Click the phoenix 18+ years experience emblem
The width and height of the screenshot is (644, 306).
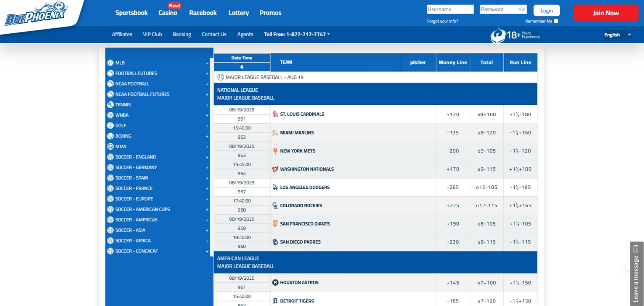[516, 35]
